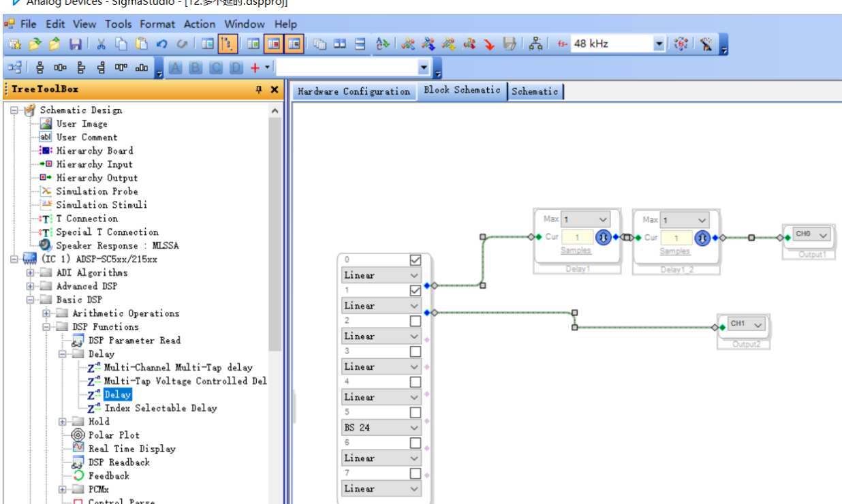The width and height of the screenshot is (842, 504).
Task: Click the Delay1_2 blue up-down stepper button
Action: click(703, 237)
